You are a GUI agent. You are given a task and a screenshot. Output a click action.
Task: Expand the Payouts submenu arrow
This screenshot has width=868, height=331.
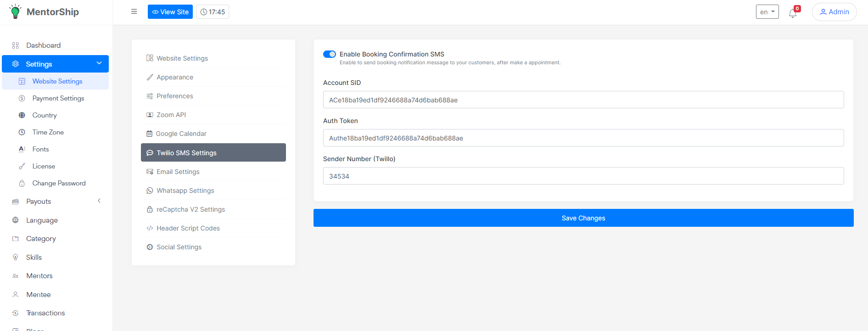pos(99,201)
